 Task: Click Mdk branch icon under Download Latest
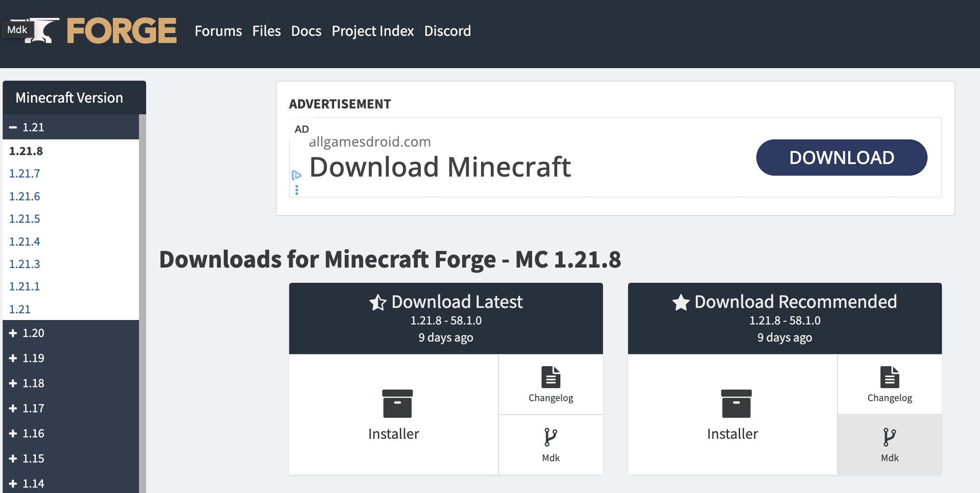550,437
